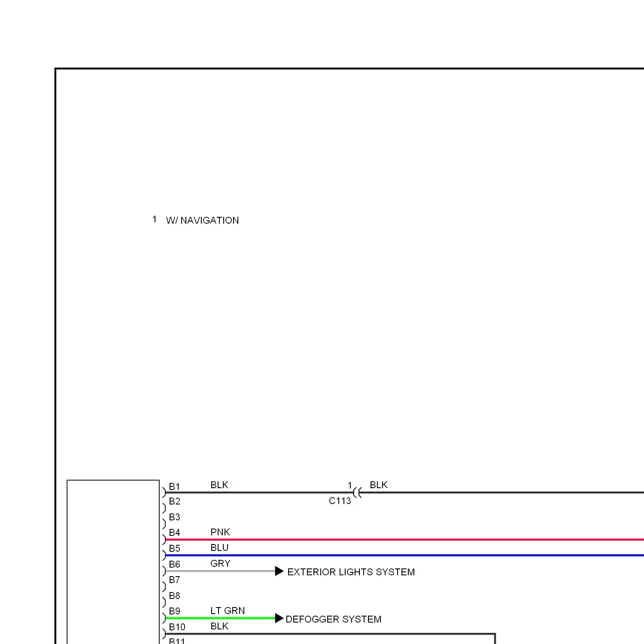This screenshot has width=644, height=644.
Task: Select the B4 pin label
Action: click(174, 532)
